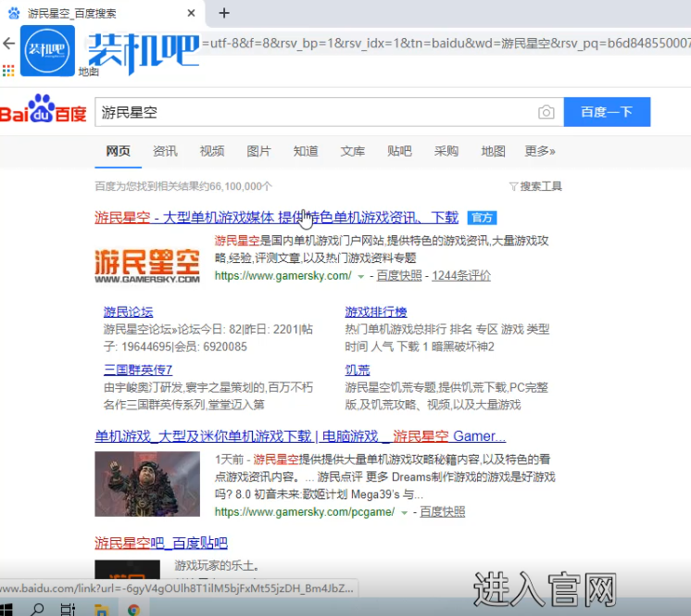Viewport: 691px width, 616px height.
Task: Open Task View on the taskbar
Action: tap(68, 610)
